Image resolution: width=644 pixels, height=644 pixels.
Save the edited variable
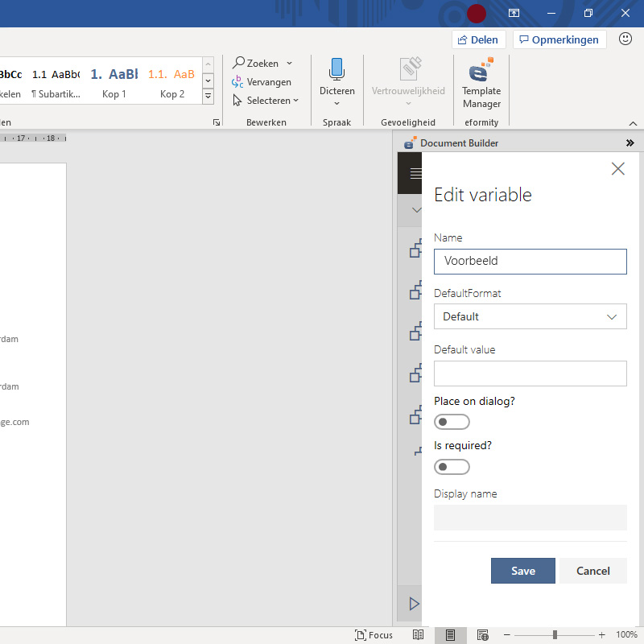tap(522, 571)
